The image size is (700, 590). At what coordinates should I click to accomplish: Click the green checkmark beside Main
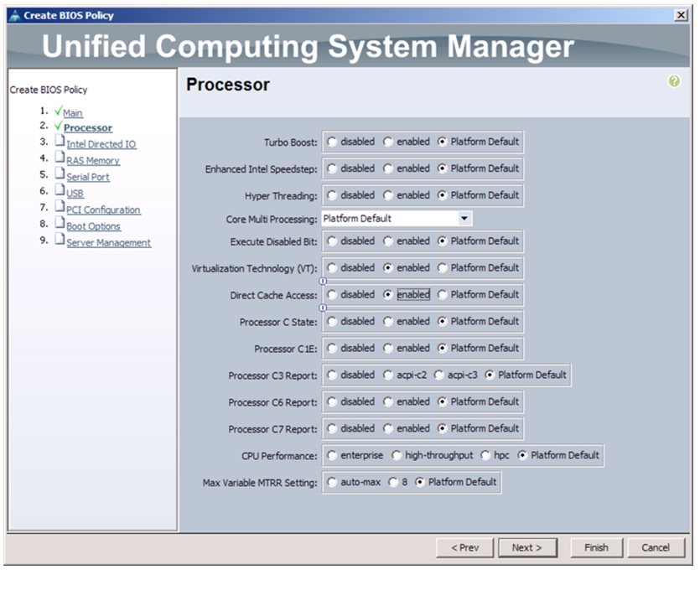tap(58, 111)
